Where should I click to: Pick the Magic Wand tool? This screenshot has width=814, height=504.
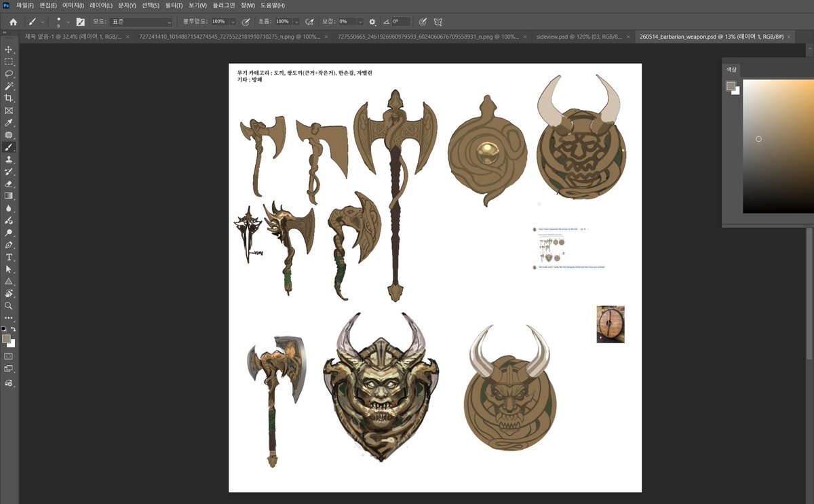(x=9, y=86)
